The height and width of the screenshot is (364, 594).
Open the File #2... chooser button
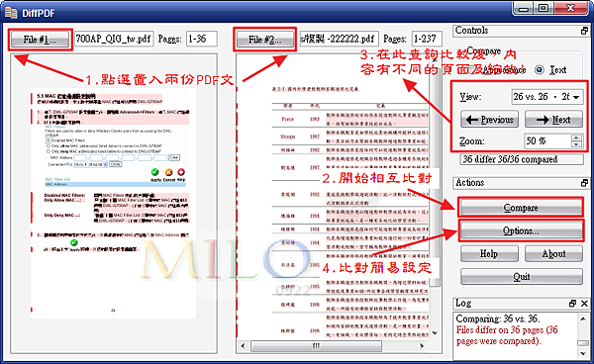tap(264, 40)
